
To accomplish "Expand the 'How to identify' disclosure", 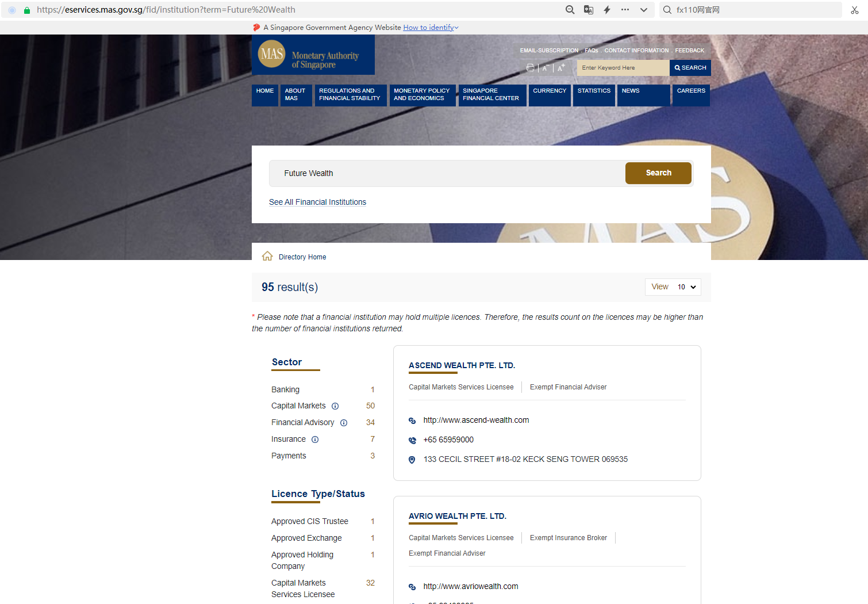I will pos(431,28).
